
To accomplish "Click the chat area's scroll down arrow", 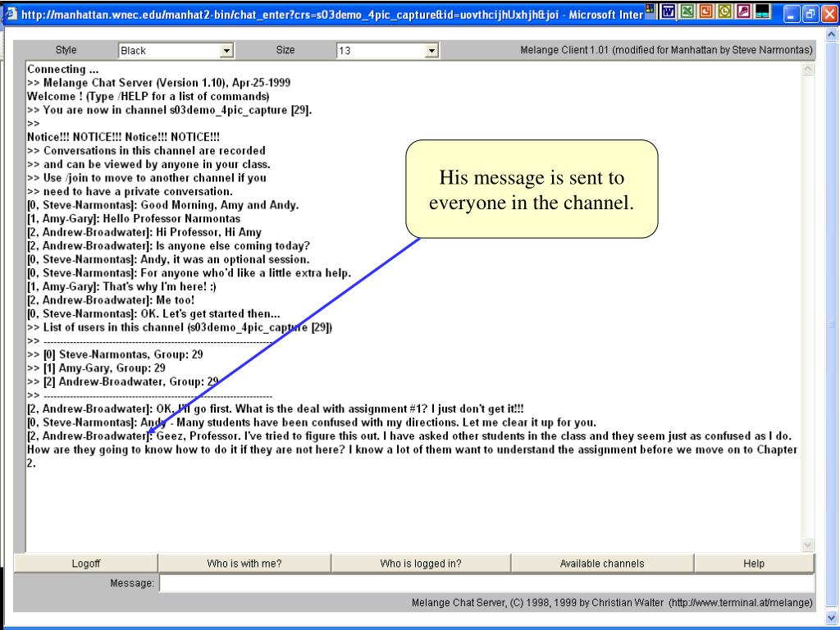I will [807, 546].
